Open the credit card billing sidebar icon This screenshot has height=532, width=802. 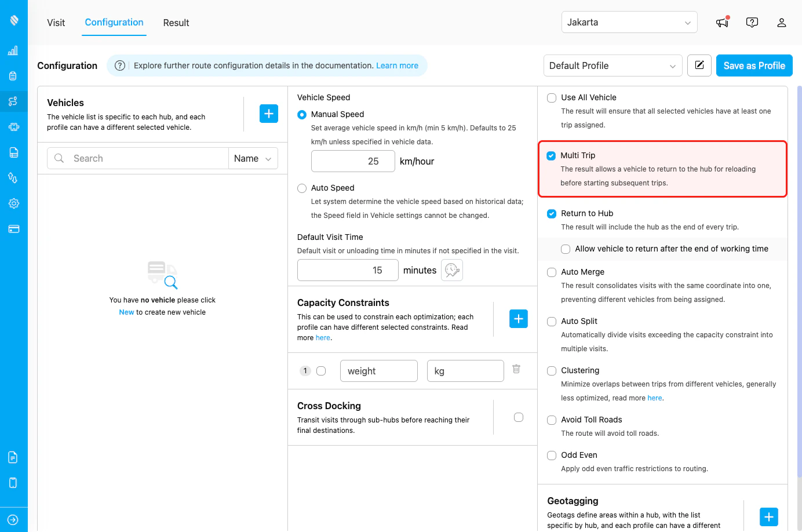[13, 229]
